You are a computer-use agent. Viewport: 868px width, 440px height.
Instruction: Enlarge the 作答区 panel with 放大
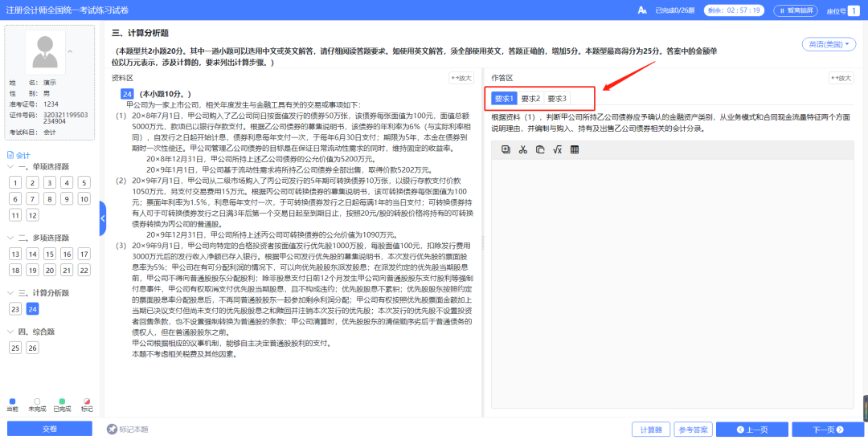point(841,78)
